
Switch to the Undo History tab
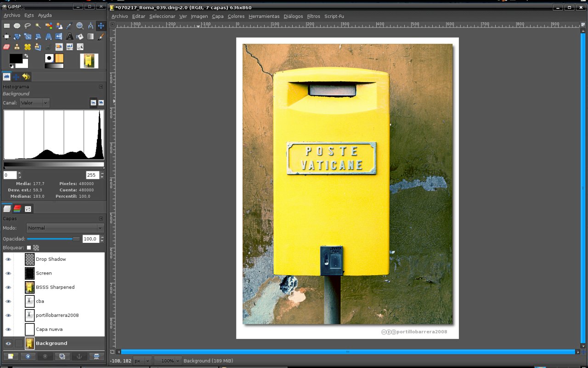(x=26, y=77)
